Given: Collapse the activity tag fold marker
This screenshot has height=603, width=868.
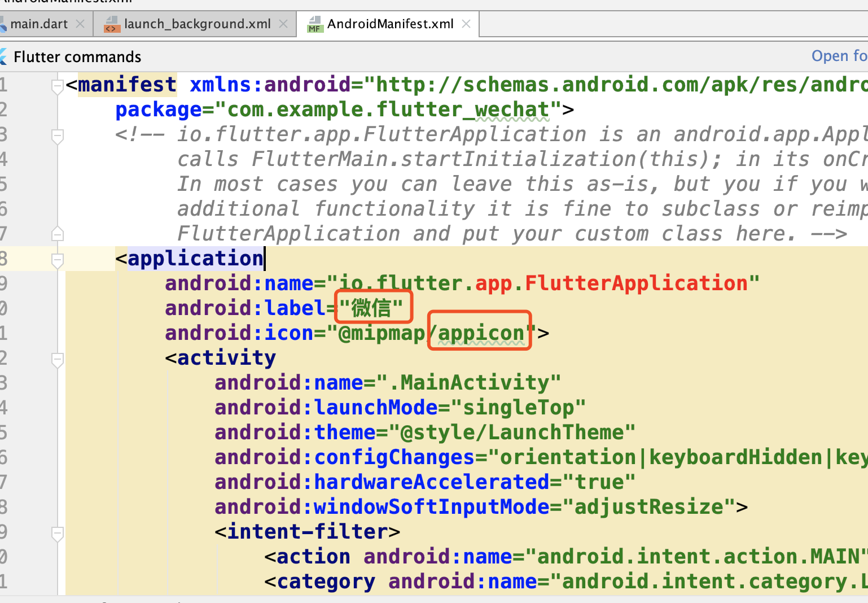Looking at the screenshot, I should point(57,360).
